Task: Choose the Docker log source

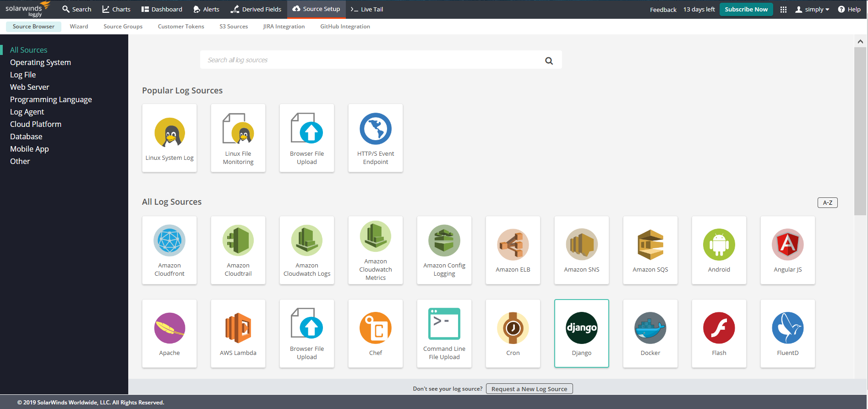Action: coord(650,333)
